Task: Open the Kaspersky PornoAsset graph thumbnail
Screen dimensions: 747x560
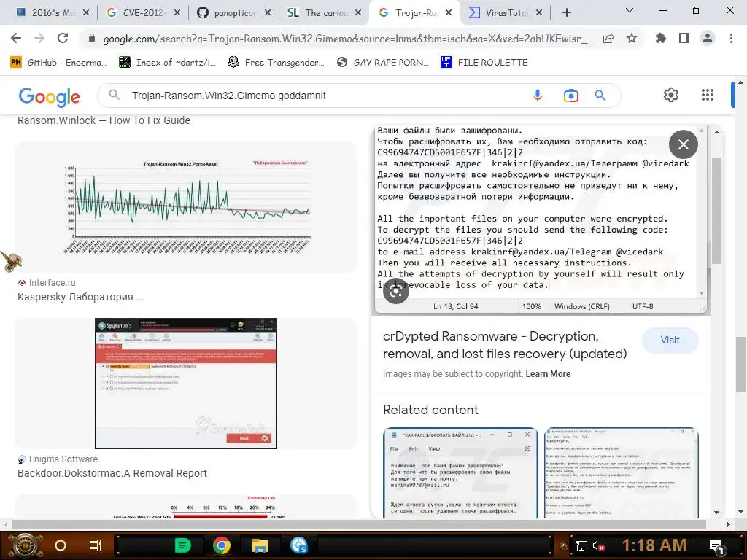Action: (x=186, y=207)
